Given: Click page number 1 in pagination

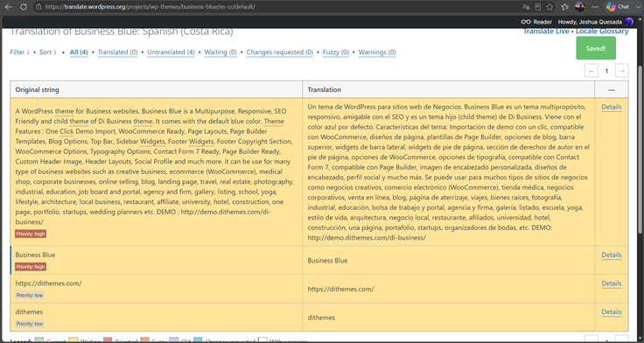Looking at the screenshot, I should click(x=606, y=71).
